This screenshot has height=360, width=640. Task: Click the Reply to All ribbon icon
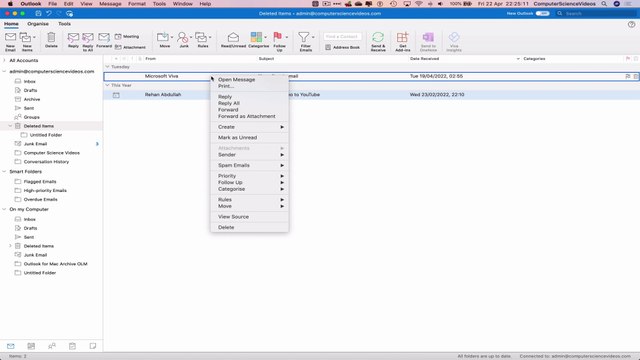pyautogui.click(x=88, y=38)
